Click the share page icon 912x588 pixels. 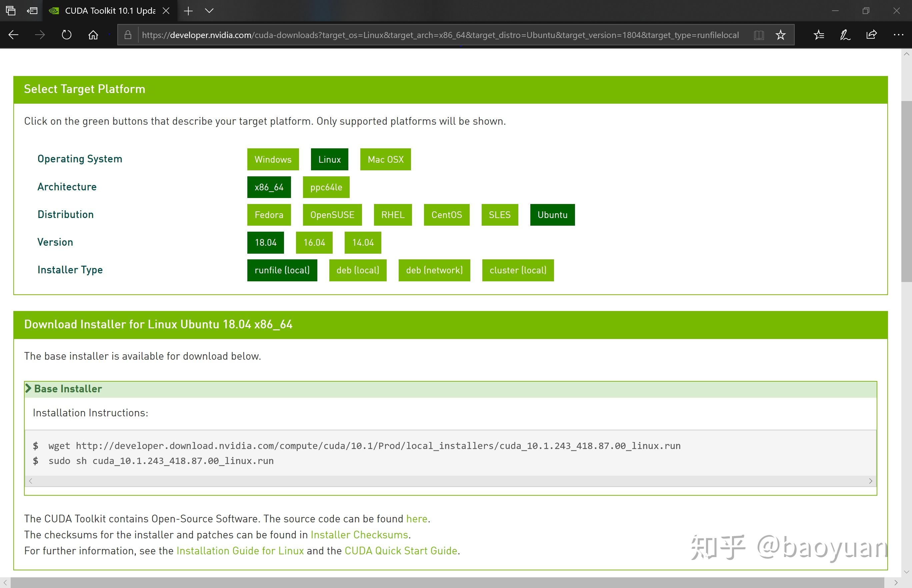872,35
